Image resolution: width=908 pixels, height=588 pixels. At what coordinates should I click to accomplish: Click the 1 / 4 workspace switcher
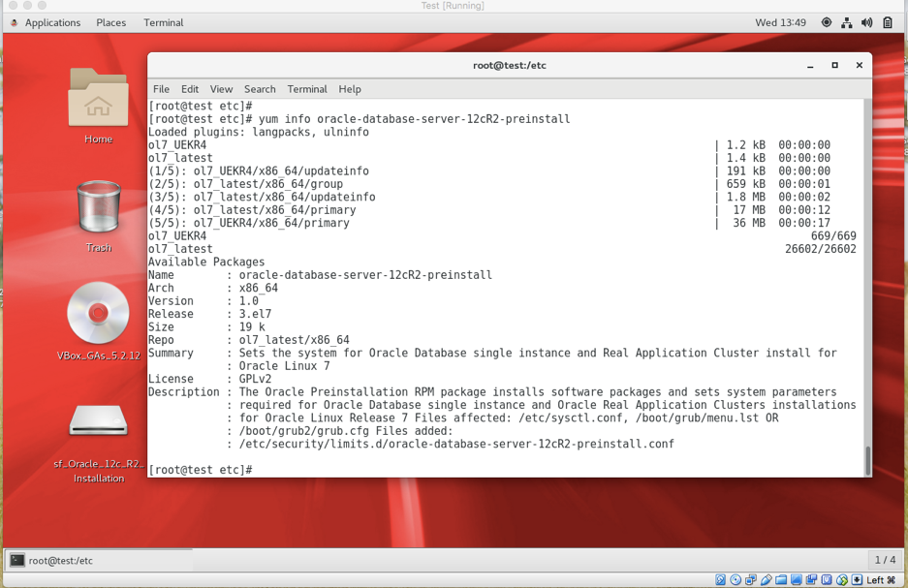[x=885, y=560]
